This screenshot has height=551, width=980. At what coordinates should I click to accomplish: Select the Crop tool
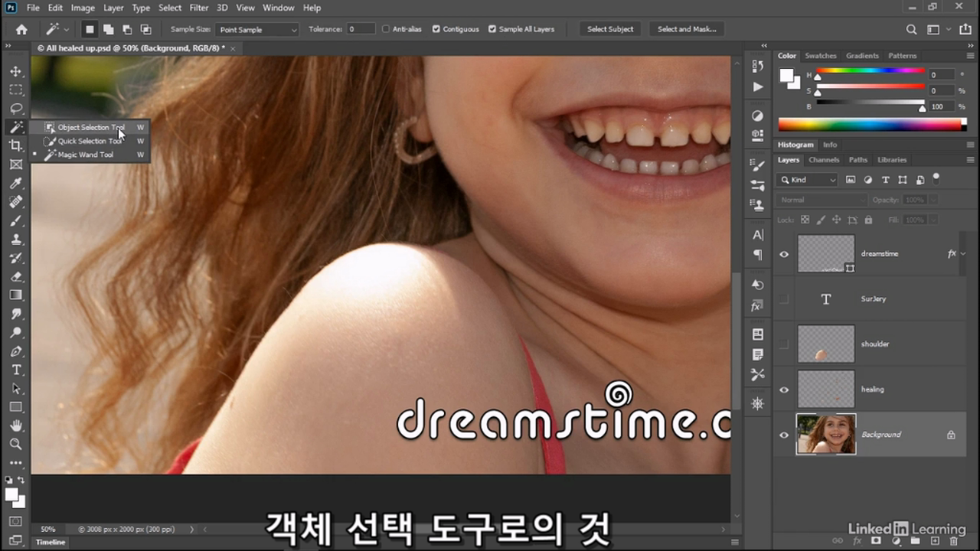(15, 145)
